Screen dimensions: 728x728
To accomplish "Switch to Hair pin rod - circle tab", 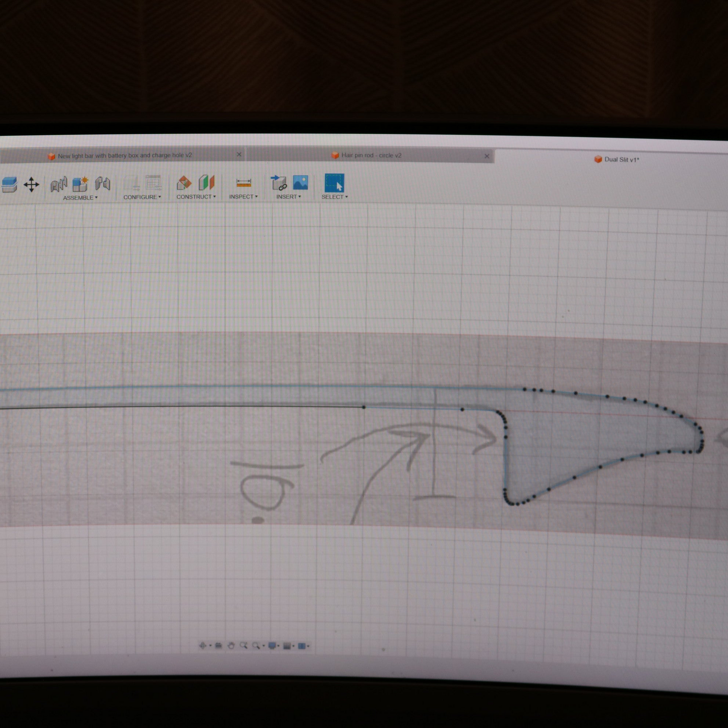I will click(371, 155).
